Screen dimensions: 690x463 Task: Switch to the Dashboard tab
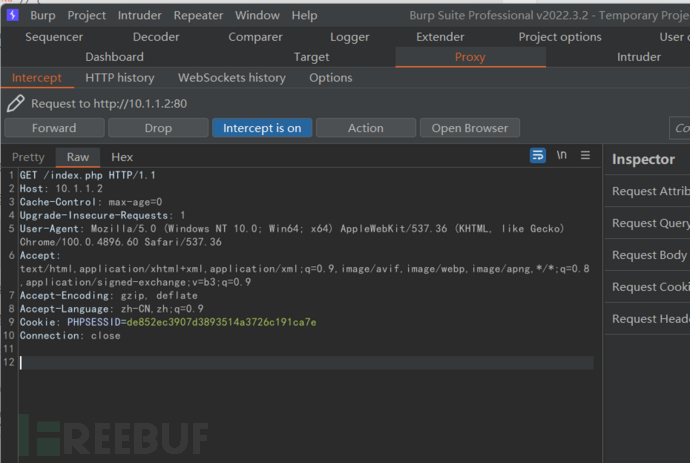(x=114, y=57)
